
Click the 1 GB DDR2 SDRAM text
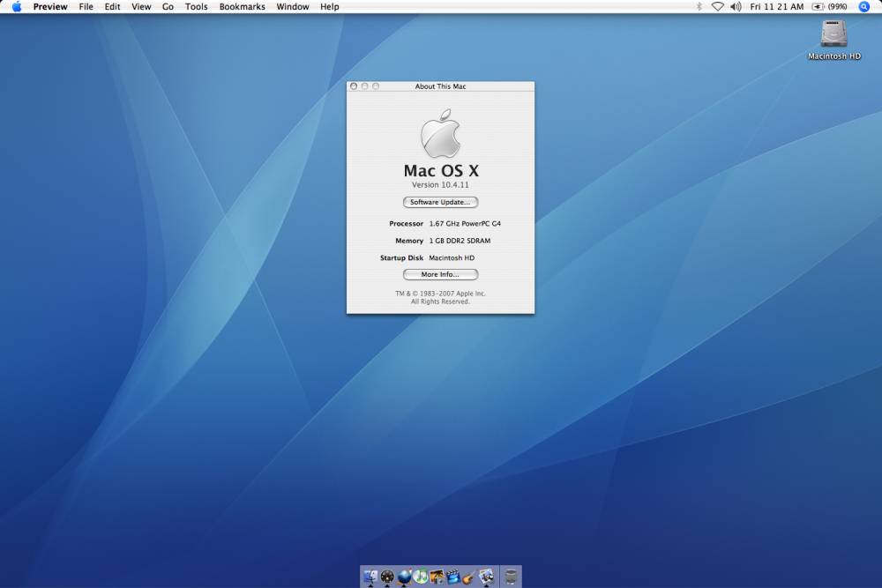460,241
